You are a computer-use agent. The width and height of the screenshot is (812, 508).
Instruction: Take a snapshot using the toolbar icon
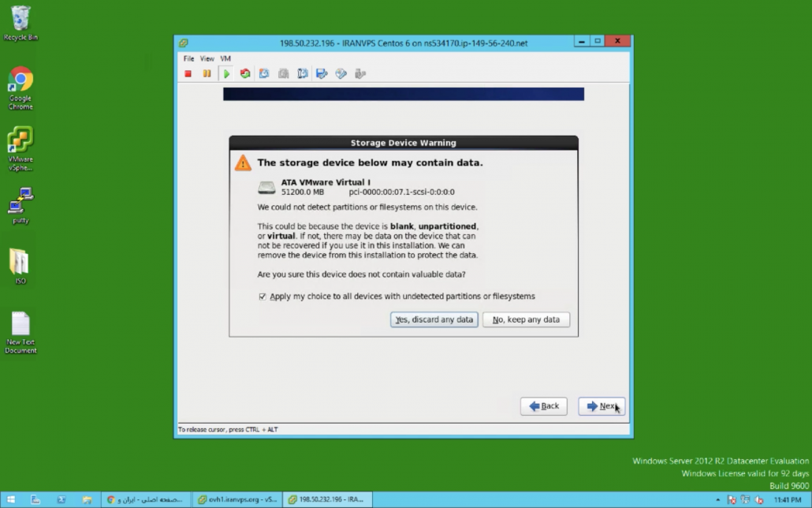(x=264, y=73)
